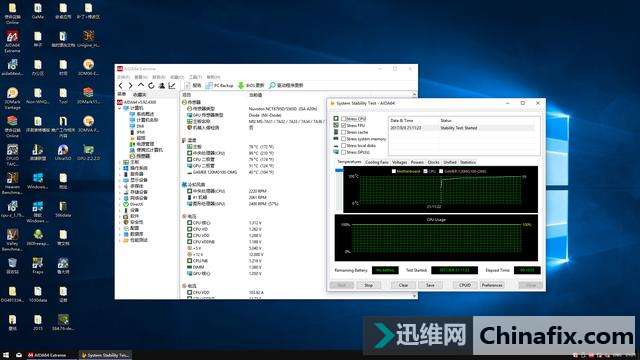The height and width of the screenshot is (360, 640).
Task: Switch to the Voltages tab
Action: point(399,162)
